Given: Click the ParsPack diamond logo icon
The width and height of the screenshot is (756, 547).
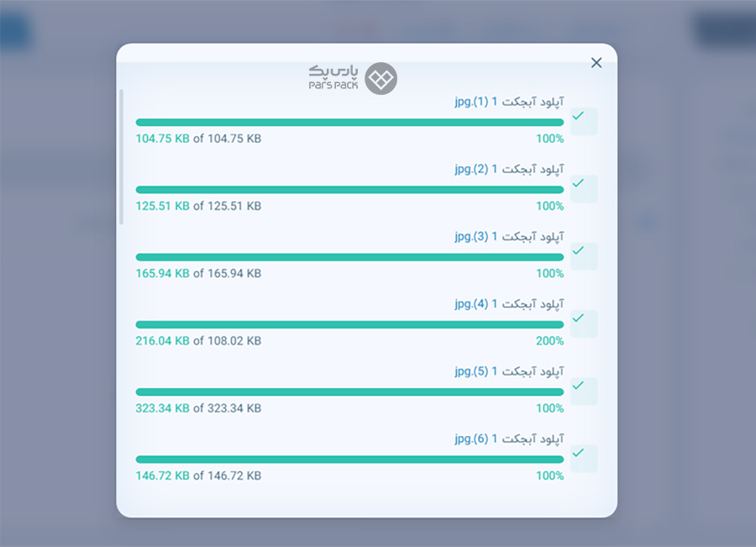Looking at the screenshot, I should [381, 78].
